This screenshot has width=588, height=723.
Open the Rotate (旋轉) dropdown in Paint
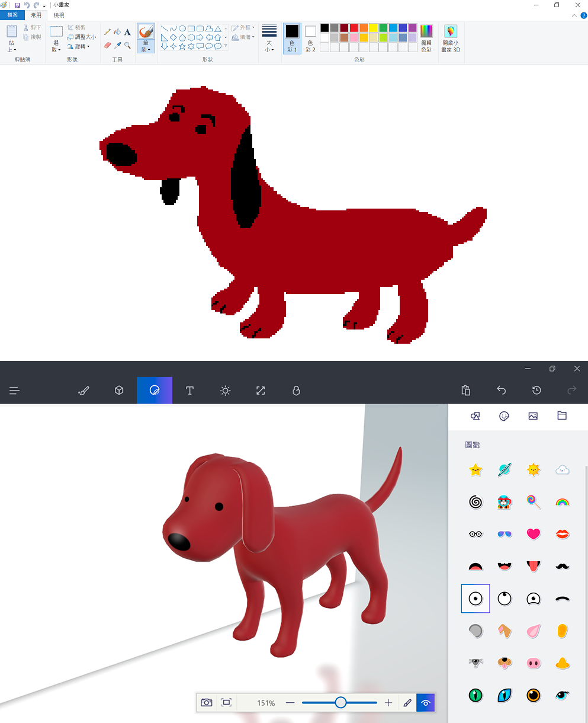tap(78, 46)
